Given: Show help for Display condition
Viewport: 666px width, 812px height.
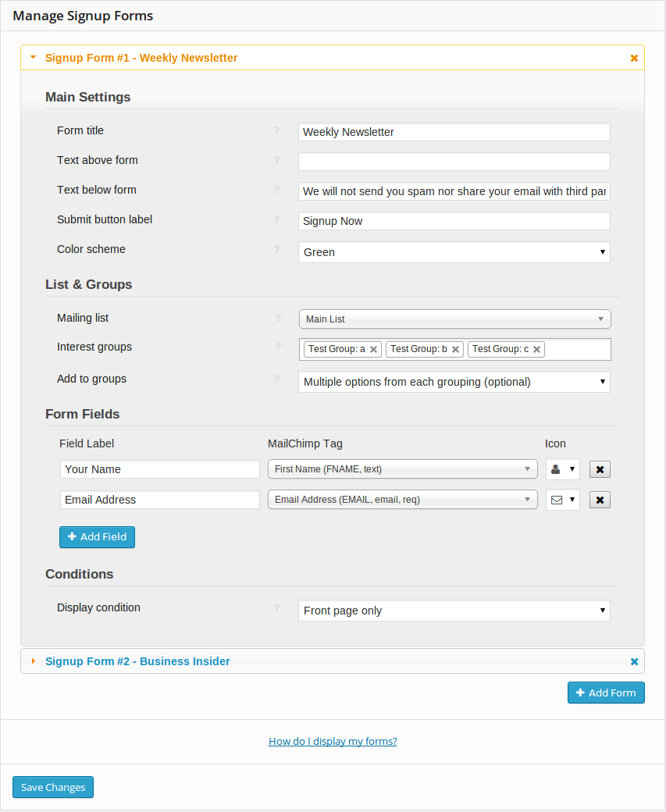Looking at the screenshot, I should pyautogui.click(x=276, y=607).
